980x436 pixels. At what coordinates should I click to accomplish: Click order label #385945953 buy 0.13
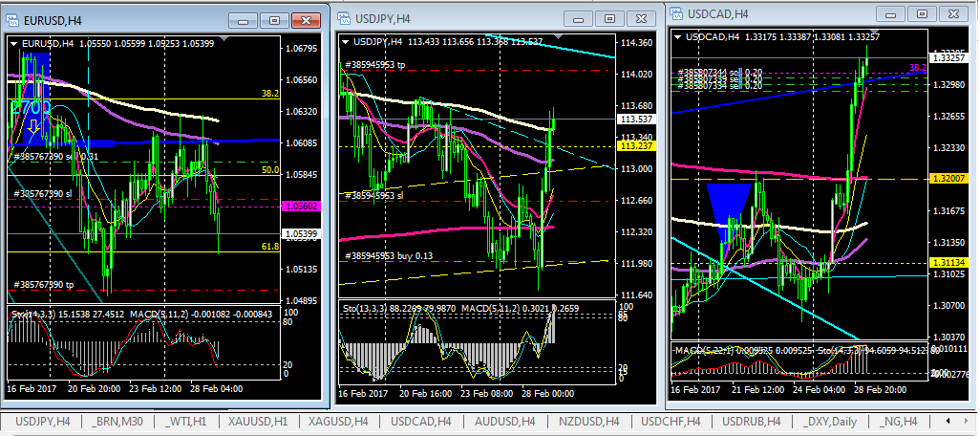click(389, 256)
